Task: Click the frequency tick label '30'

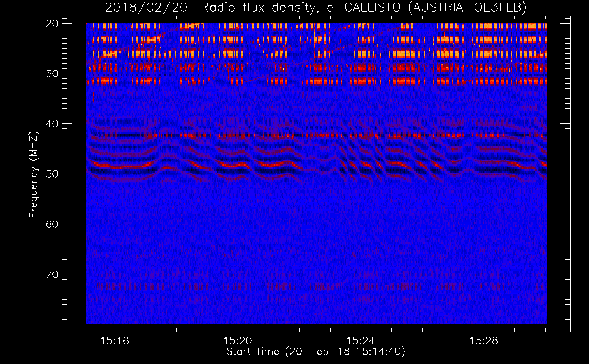Action: pyautogui.click(x=52, y=74)
